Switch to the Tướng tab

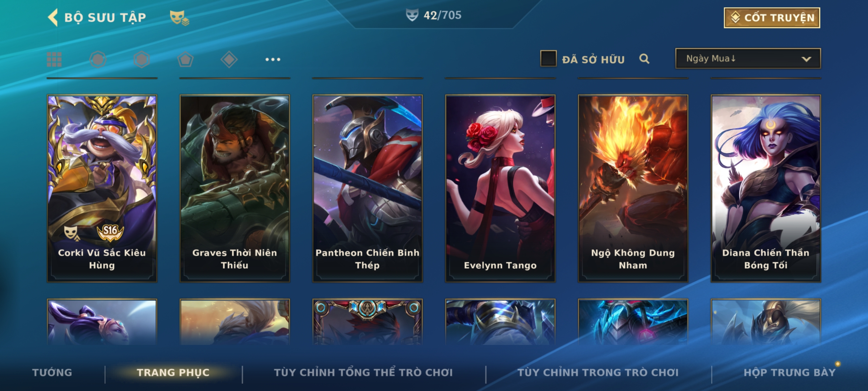52,372
